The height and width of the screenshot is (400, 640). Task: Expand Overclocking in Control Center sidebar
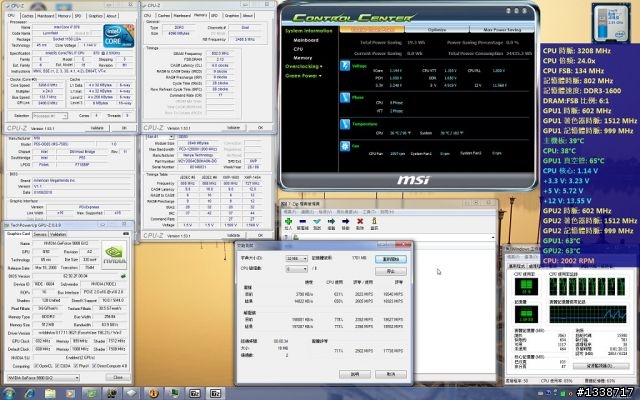(x=304, y=66)
